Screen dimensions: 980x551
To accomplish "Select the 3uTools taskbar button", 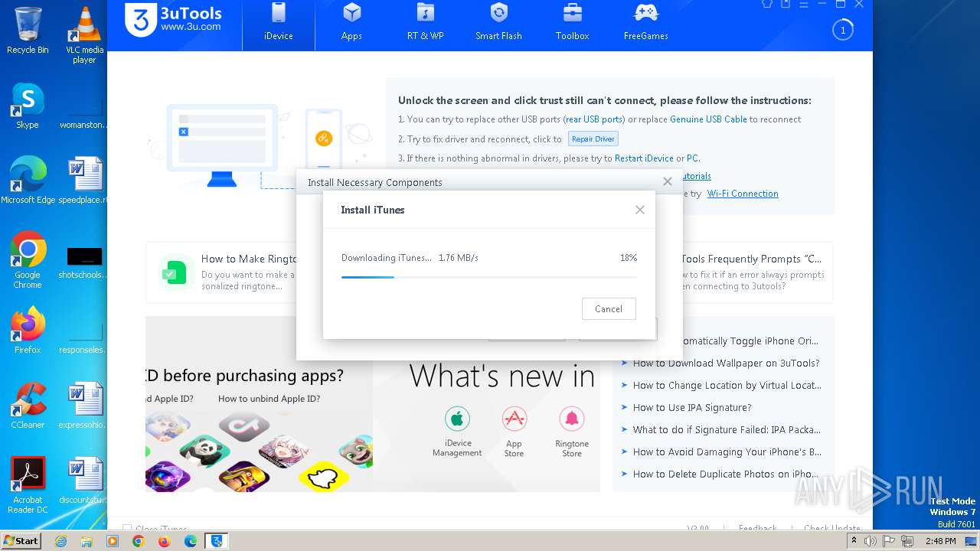I will coord(217,541).
